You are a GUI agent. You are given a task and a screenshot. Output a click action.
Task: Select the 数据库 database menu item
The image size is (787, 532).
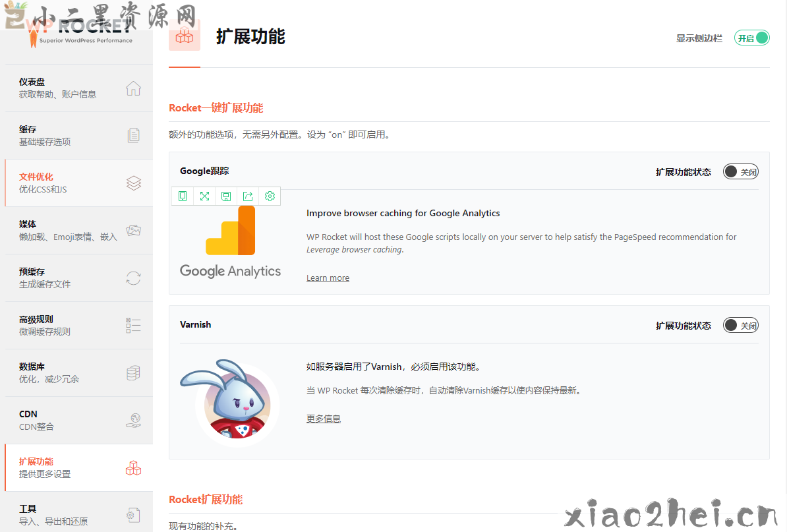(79, 372)
